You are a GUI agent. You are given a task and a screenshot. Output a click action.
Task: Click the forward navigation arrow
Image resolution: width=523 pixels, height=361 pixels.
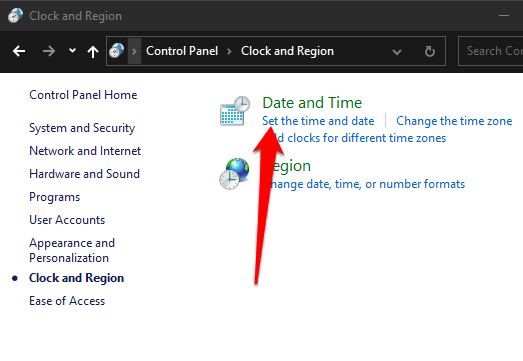49,51
